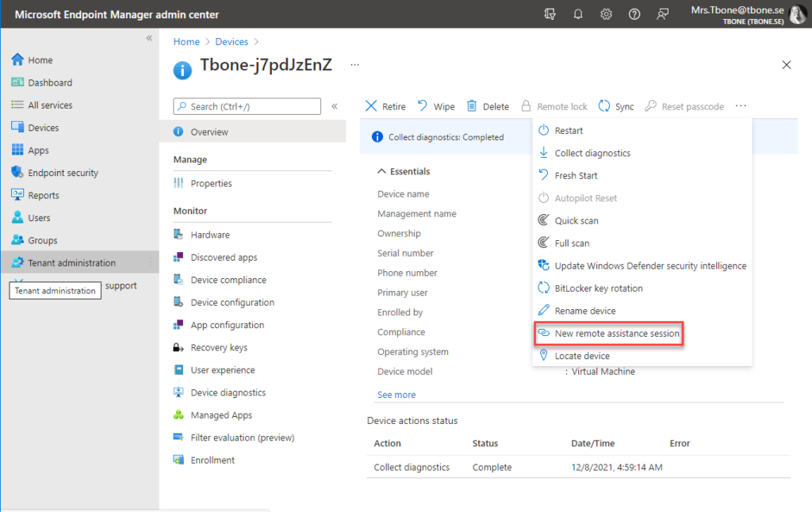The width and height of the screenshot is (812, 512).
Task: Click the Collect diagnostics download icon
Action: 543,152
